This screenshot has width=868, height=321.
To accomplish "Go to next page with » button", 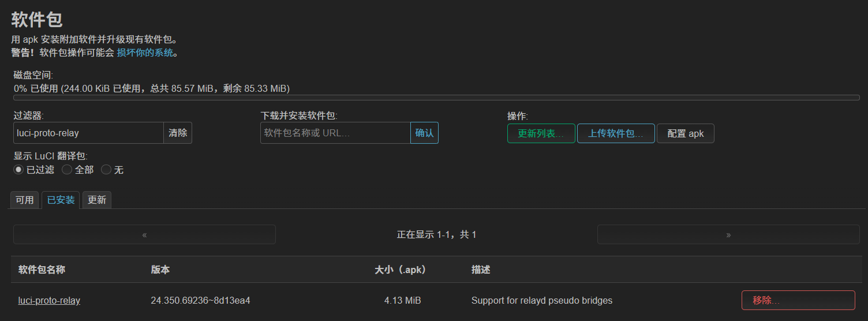I will 728,234.
